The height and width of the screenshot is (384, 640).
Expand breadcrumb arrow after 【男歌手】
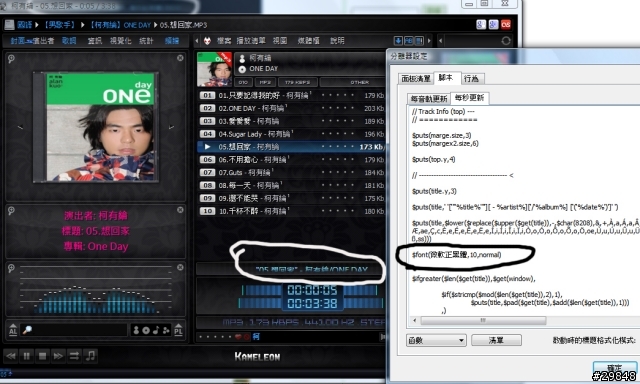pyautogui.click(x=83, y=25)
